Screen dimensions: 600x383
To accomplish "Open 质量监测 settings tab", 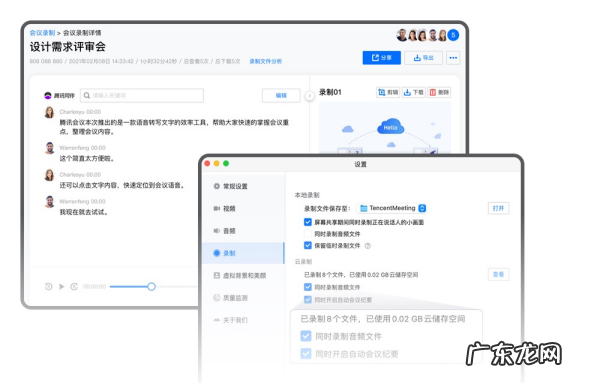I will point(244,298).
